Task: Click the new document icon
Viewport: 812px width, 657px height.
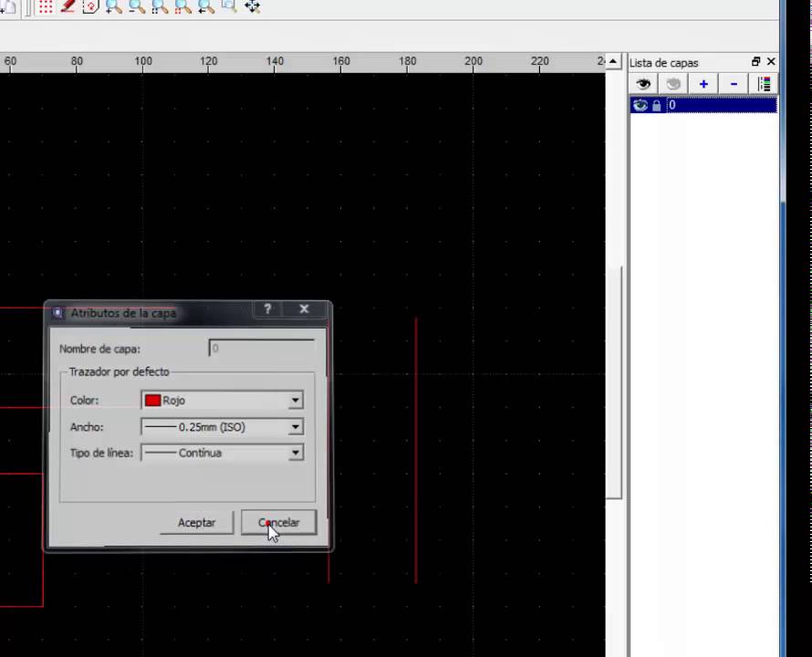Action: [9, 6]
